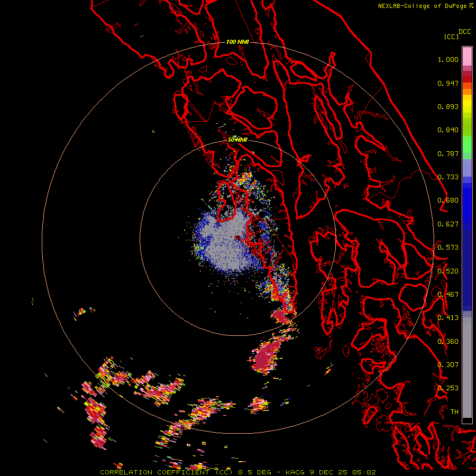Click the 0.947 legend value
This screenshot has height=476, width=476.
pyautogui.click(x=448, y=83)
